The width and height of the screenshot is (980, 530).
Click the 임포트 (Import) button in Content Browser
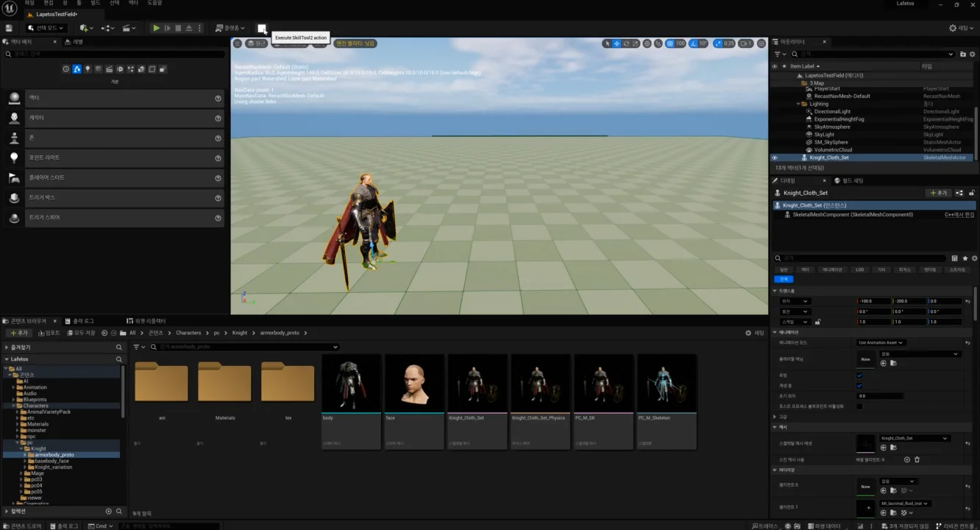46,333
